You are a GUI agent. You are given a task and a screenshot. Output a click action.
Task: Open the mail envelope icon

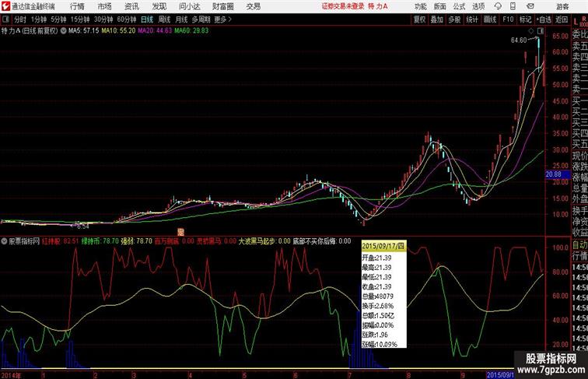(x=530, y=6)
